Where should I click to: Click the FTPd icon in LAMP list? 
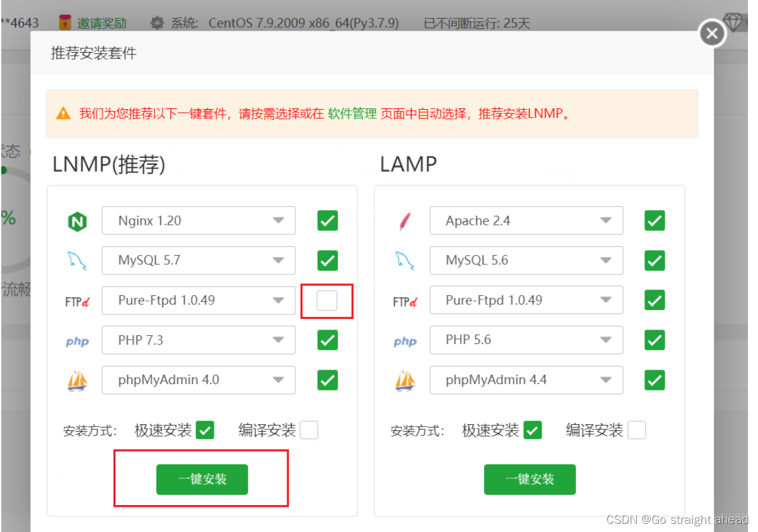[405, 301]
